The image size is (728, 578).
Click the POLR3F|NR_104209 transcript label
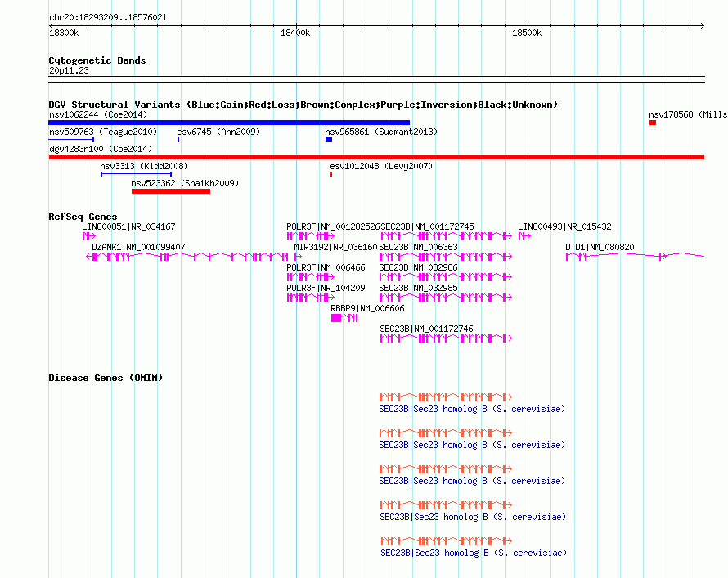[x=326, y=288]
